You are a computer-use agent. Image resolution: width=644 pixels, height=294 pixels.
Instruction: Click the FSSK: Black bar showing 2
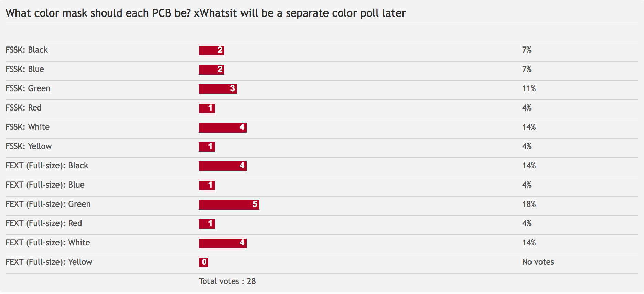(x=211, y=50)
